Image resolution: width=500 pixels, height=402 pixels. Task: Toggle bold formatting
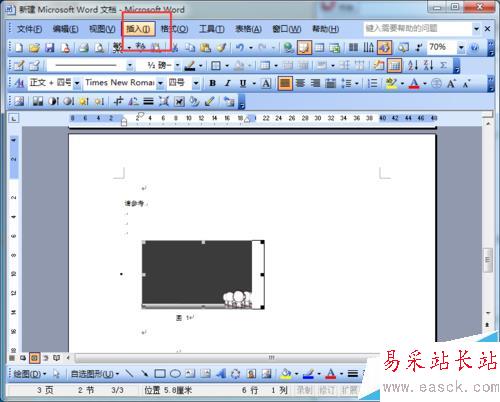(x=212, y=83)
